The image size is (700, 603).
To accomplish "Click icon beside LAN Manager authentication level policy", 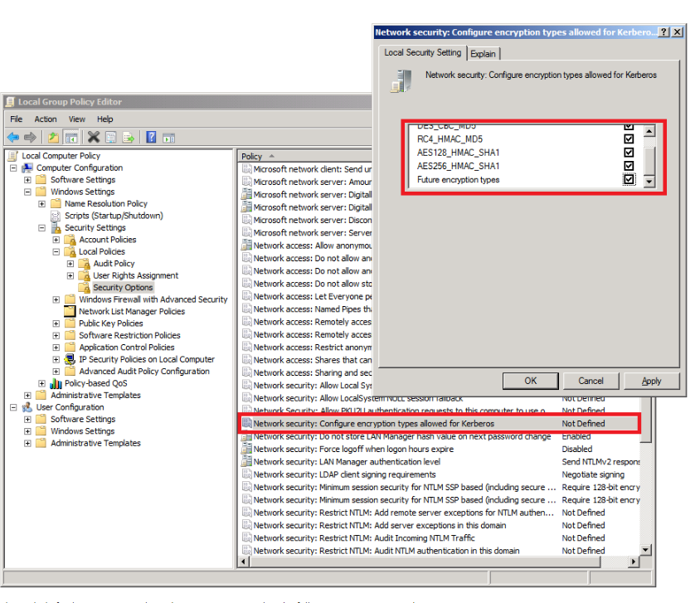I will pos(246,461).
